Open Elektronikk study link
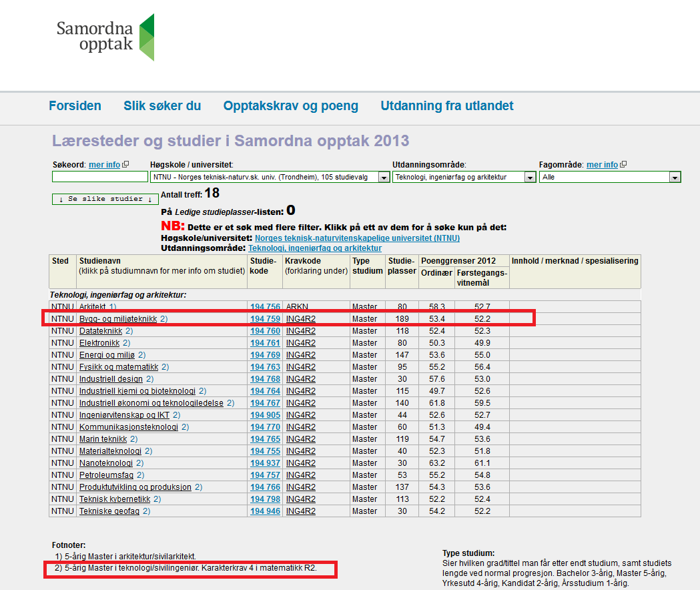This screenshot has width=700, height=590. click(x=99, y=343)
